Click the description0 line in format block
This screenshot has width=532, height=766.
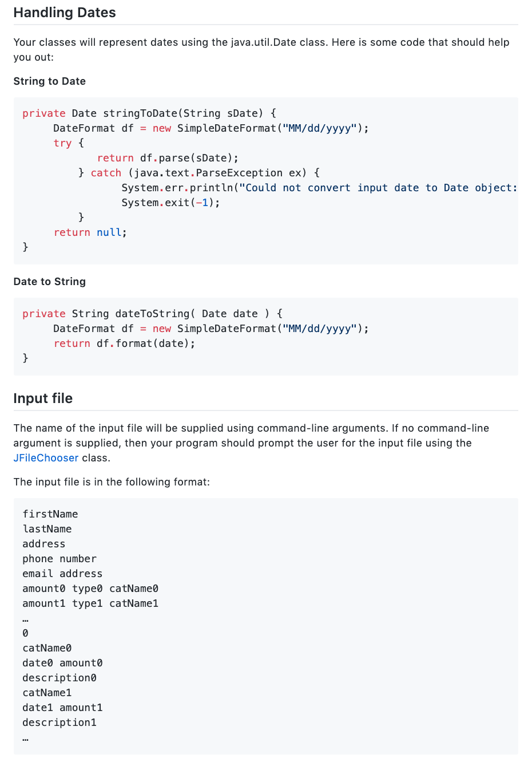(59, 678)
